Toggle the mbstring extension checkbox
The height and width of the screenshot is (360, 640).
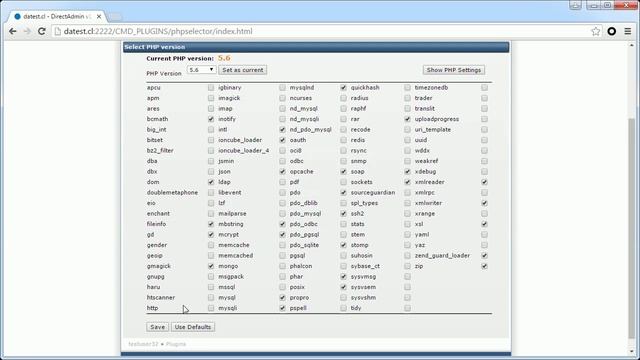click(x=282, y=224)
